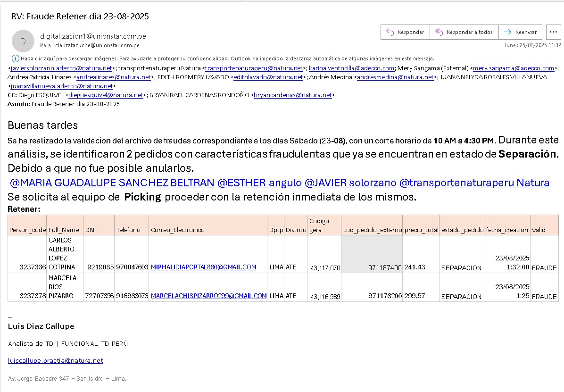Click mention @ESTHER angulo
The width and height of the screenshot is (564, 392).
pyautogui.click(x=259, y=183)
